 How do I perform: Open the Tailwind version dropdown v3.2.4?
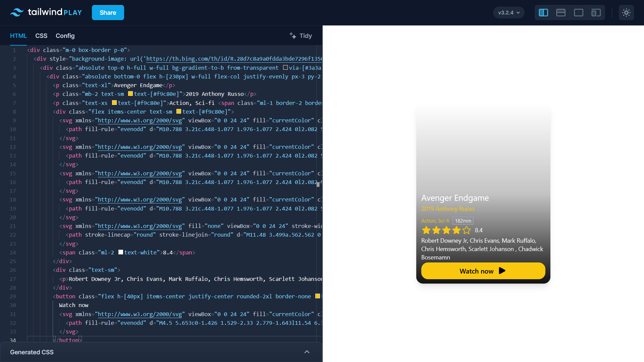(508, 12)
